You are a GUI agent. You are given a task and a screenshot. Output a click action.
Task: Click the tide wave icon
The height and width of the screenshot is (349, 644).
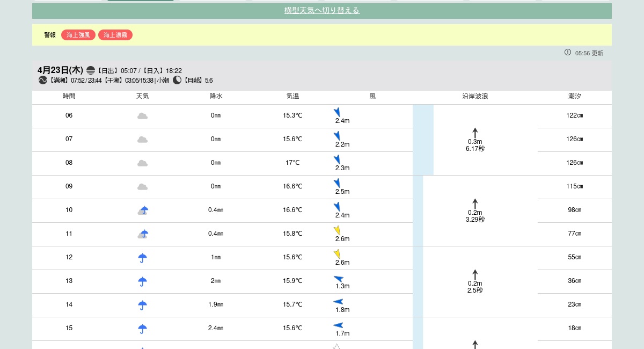tap(43, 80)
